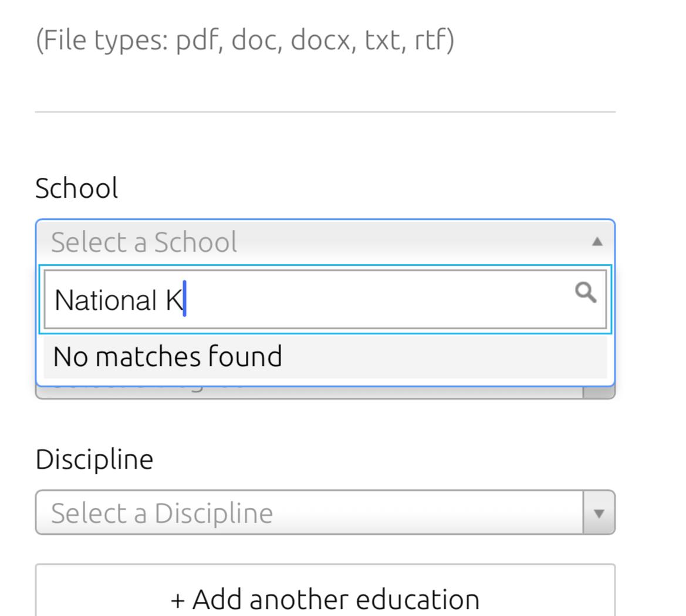The width and height of the screenshot is (686, 616).
Task: Click the horizontal divider under file types
Action: tap(325, 111)
